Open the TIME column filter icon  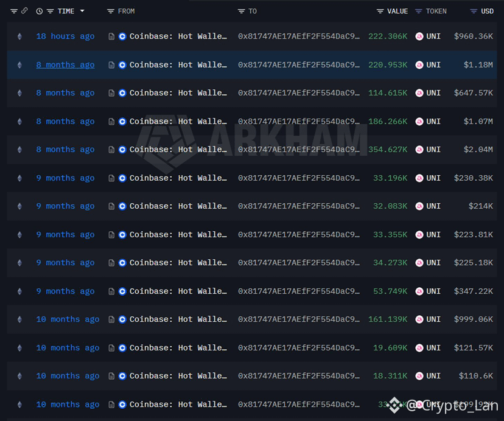pyautogui.click(x=50, y=11)
